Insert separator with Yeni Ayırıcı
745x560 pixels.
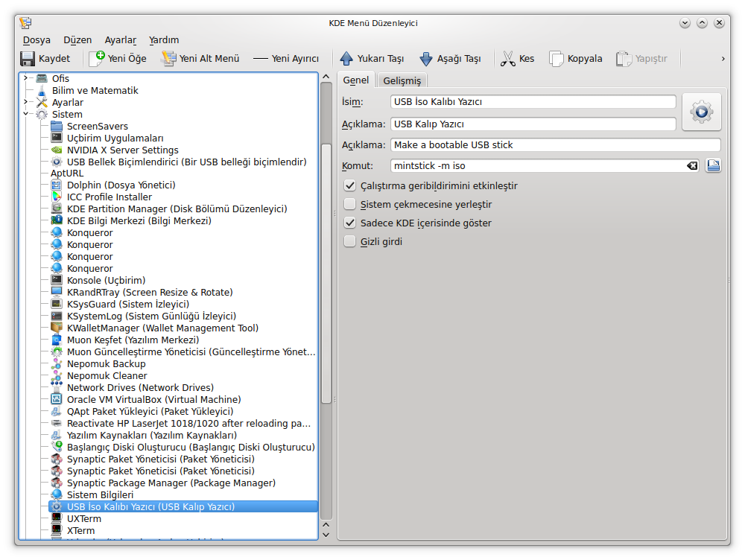click(286, 58)
